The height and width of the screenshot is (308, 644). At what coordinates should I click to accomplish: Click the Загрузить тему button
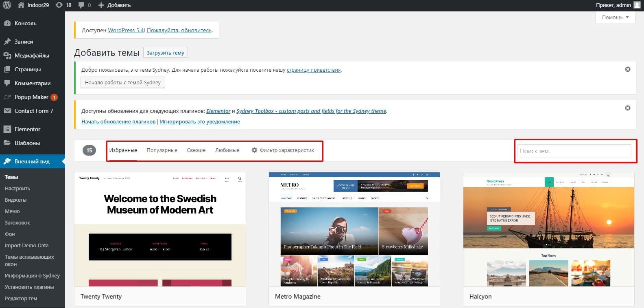166,53
